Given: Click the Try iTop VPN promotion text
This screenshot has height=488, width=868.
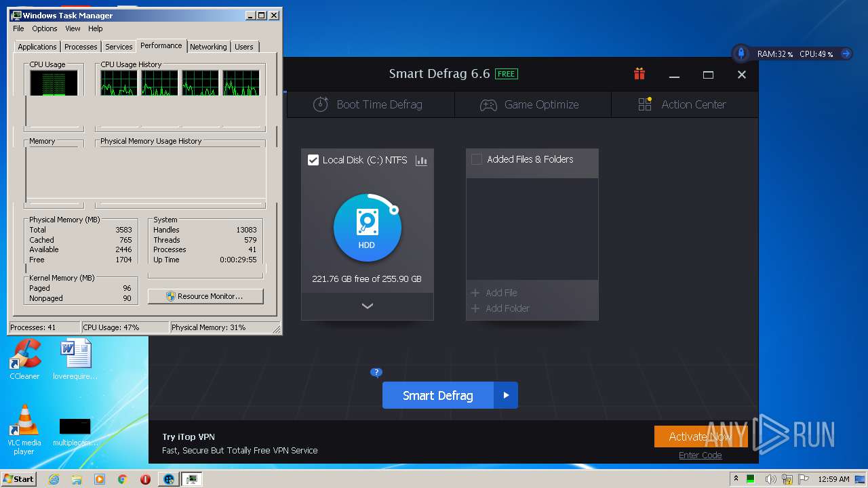Looking at the screenshot, I should 189,437.
